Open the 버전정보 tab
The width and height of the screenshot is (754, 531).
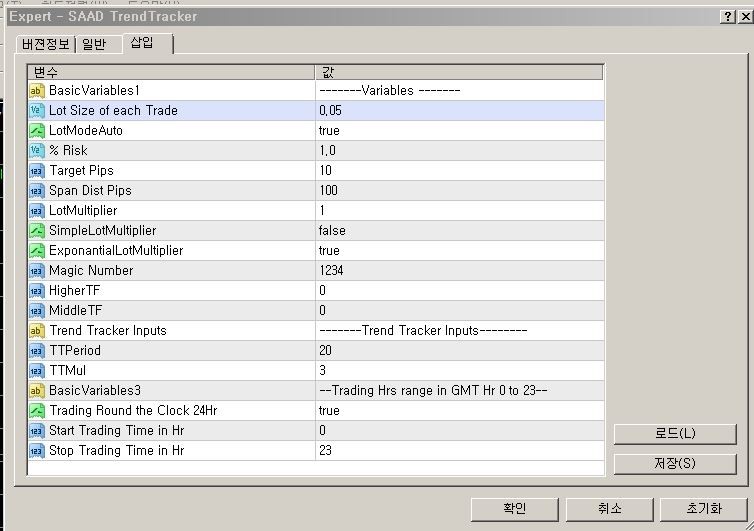coord(46,44)
